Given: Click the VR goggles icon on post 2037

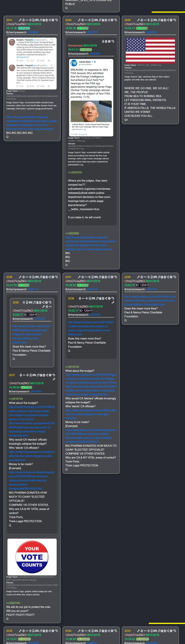Looking at the screenshot, I should click(96, 277).
